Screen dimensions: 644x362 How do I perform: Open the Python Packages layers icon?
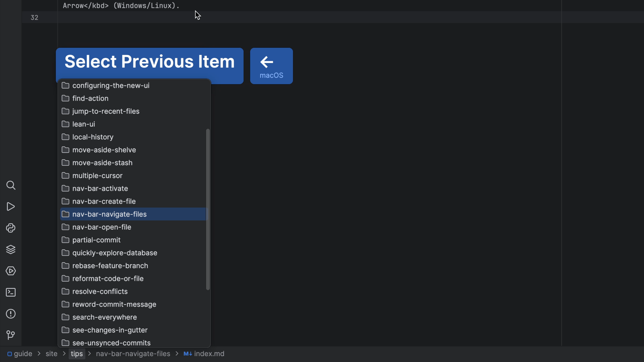[x=11, y=249]
